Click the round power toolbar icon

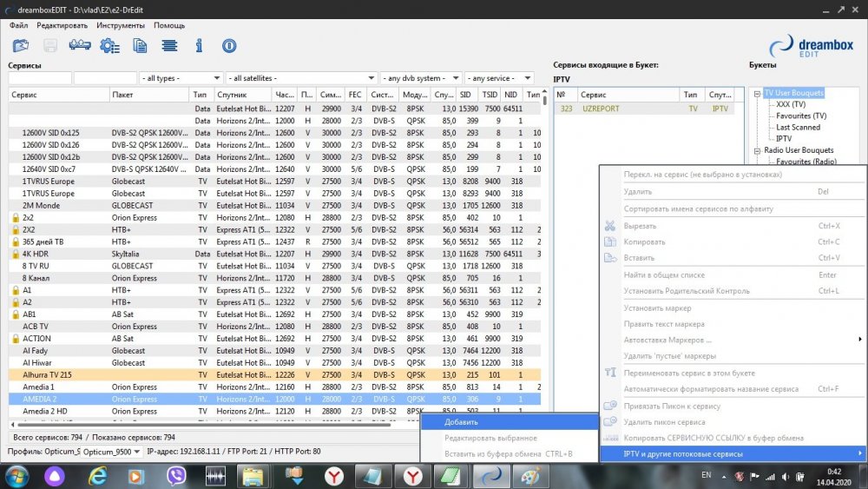[x=229, y=46]
